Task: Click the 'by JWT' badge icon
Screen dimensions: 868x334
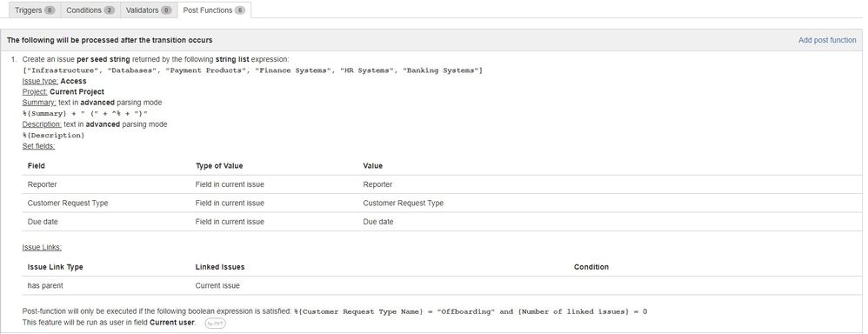Action: click(x=216, y=324)
